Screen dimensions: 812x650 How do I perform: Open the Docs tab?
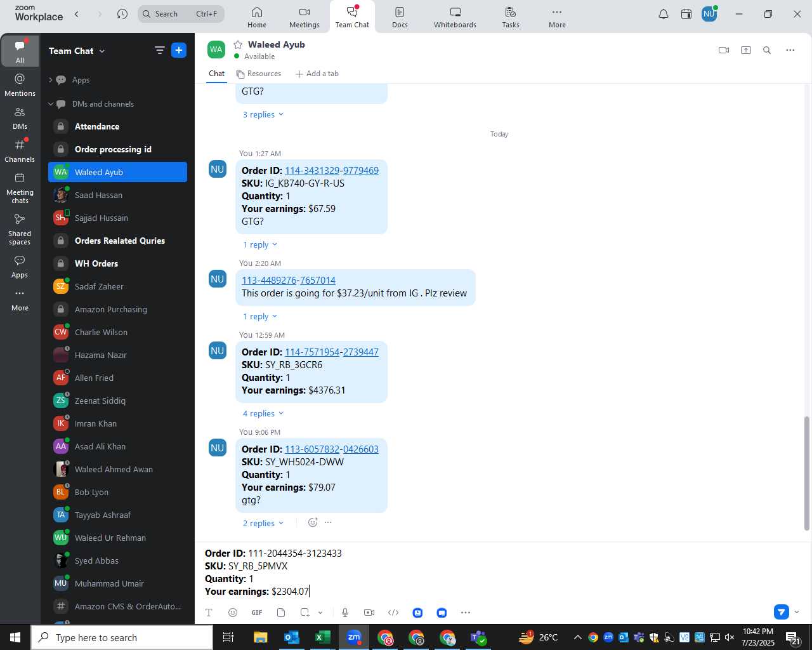coord(400,17)
